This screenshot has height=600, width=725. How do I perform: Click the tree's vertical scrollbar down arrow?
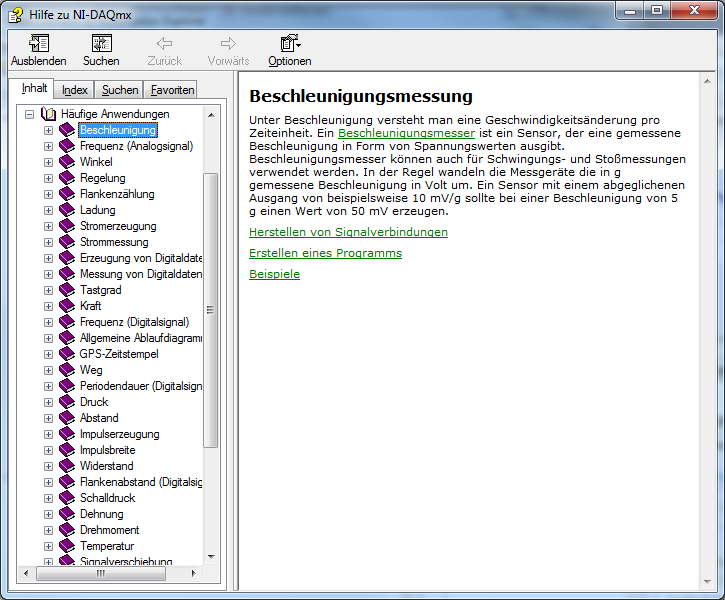(x=210, y=557)
